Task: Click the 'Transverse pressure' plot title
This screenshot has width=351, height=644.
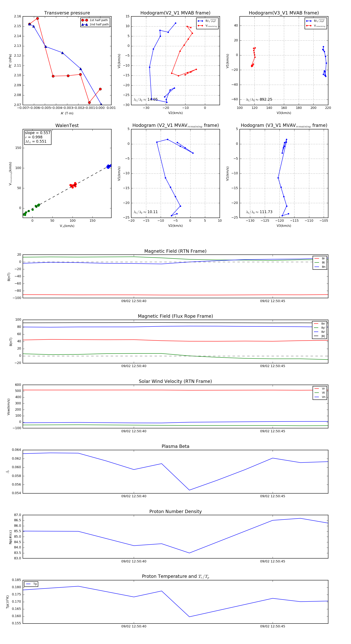Action: [x=67, y=13]
